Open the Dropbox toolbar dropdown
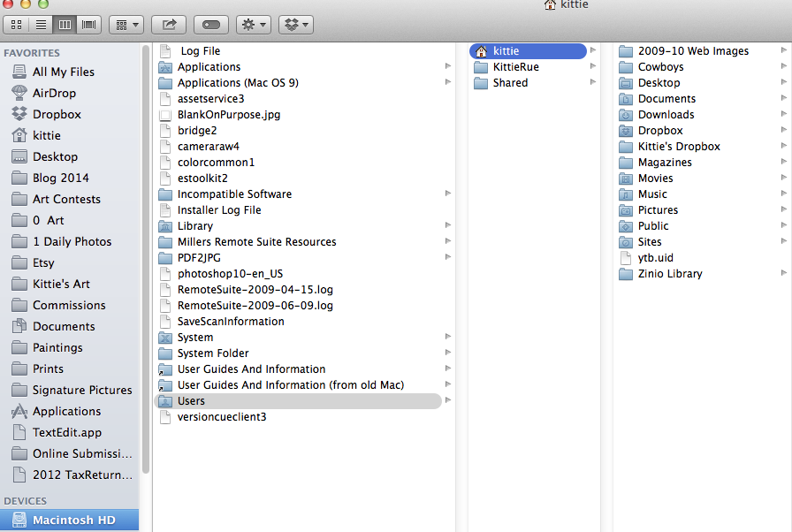792x532 pixels. [296, 25]
